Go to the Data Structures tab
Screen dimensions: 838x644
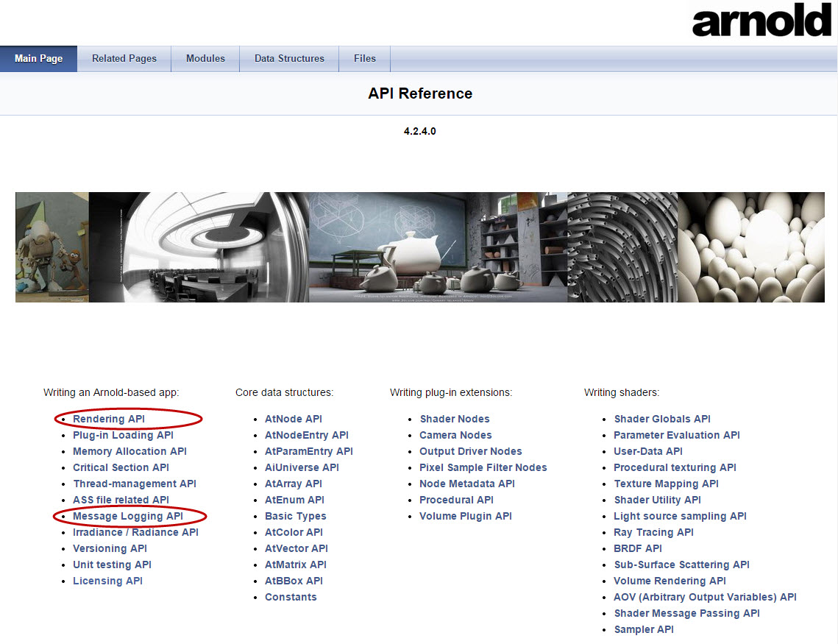[x=289, y=59]
